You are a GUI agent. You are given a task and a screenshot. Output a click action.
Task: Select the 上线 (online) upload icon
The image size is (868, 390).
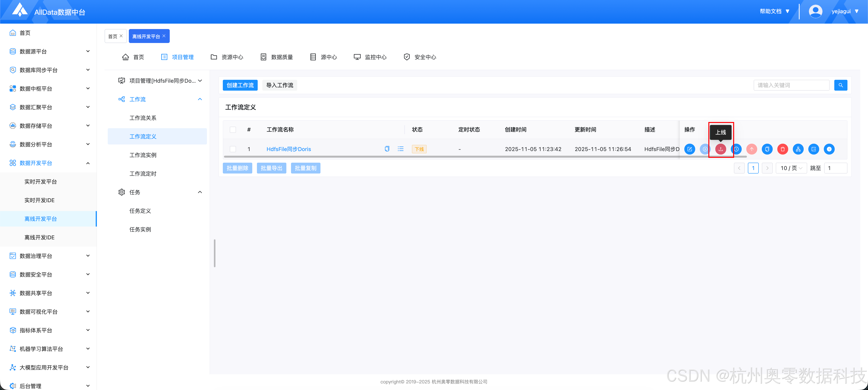(x=721, y=149)
